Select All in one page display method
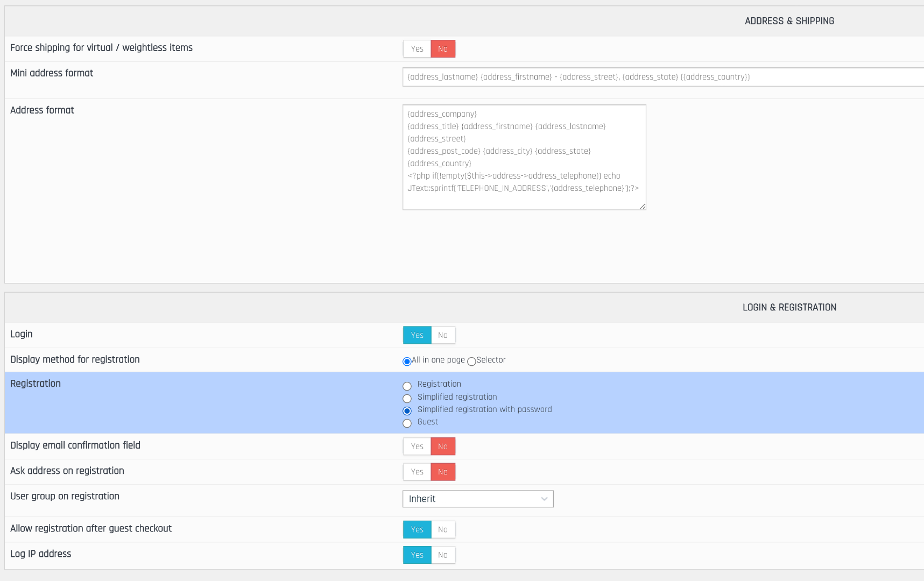This screenshot has width=924, height=581. pos(407,362)
